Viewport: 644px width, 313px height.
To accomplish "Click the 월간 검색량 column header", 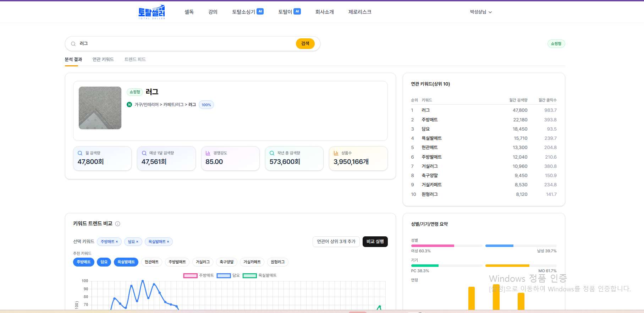I will [x=518, y=100].
